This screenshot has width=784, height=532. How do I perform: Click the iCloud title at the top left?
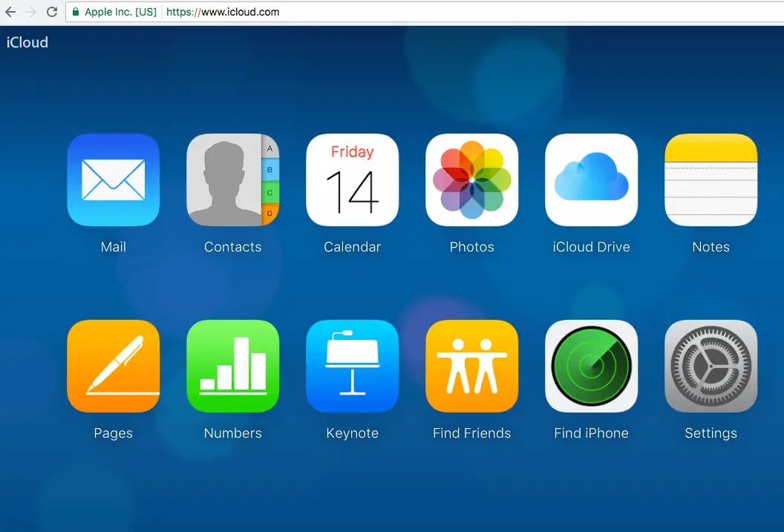(x=27, y=42)
